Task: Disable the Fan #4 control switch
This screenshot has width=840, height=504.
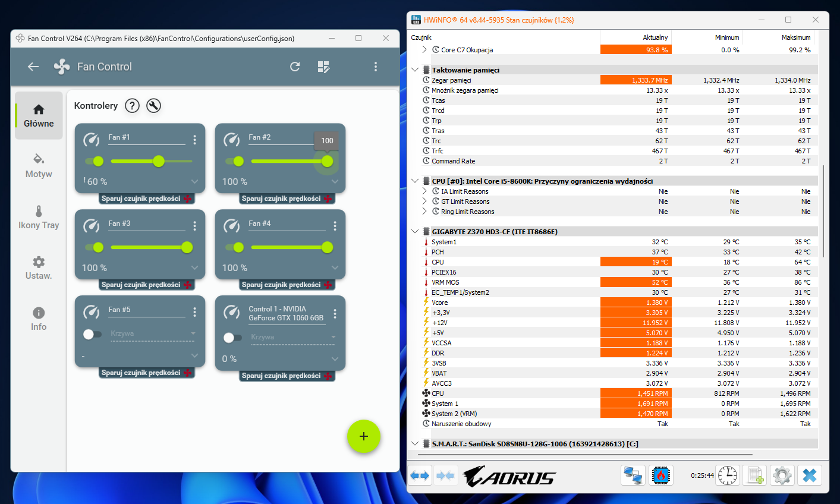Action: (x=234, y=247)
